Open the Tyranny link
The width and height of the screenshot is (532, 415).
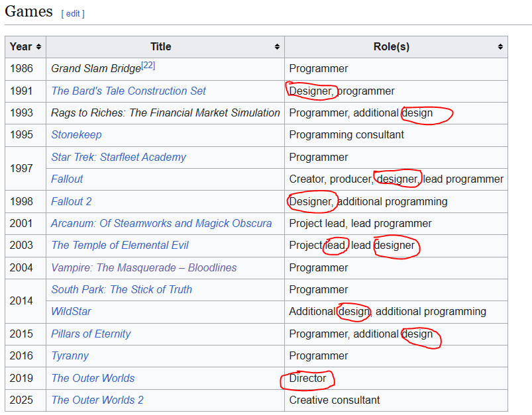point(70,355)
